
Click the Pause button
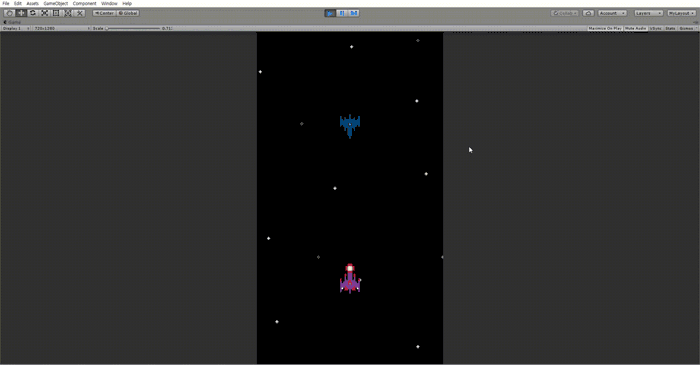tap(342, 13)
